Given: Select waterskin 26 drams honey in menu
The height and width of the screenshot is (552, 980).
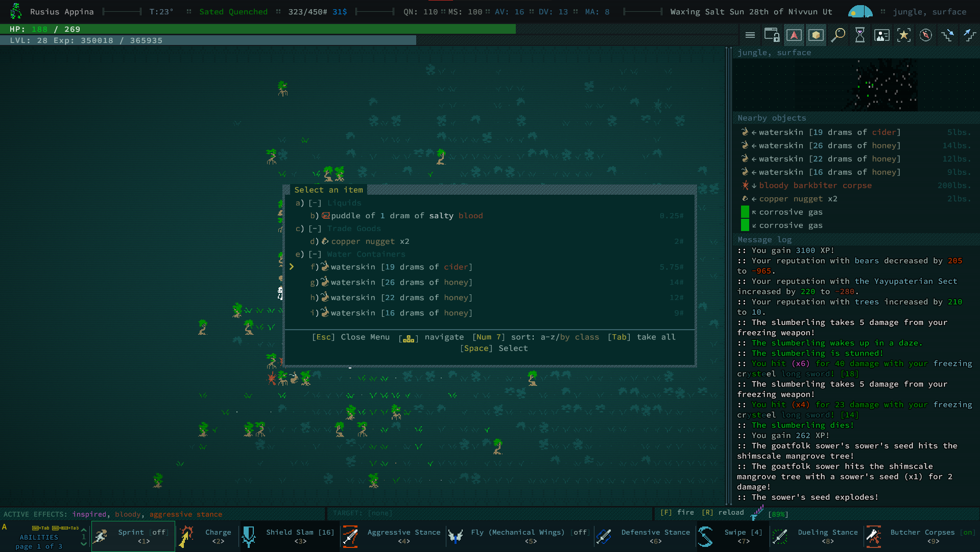Looking at the screenshot, I should 490,282.
